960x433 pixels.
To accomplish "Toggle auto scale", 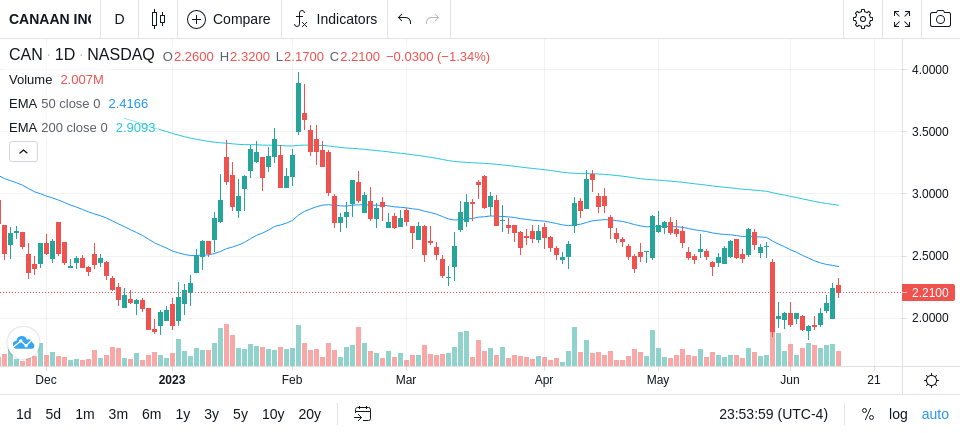I will coord(935,415).
